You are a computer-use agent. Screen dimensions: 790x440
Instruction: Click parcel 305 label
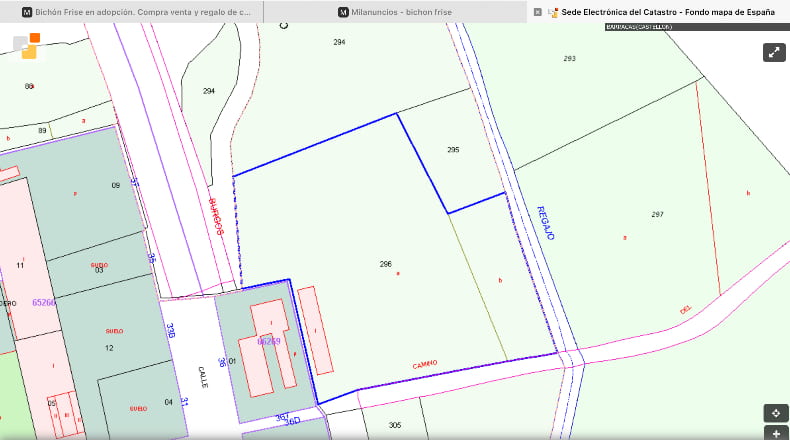pyautogui.click(x=395, y=425)
